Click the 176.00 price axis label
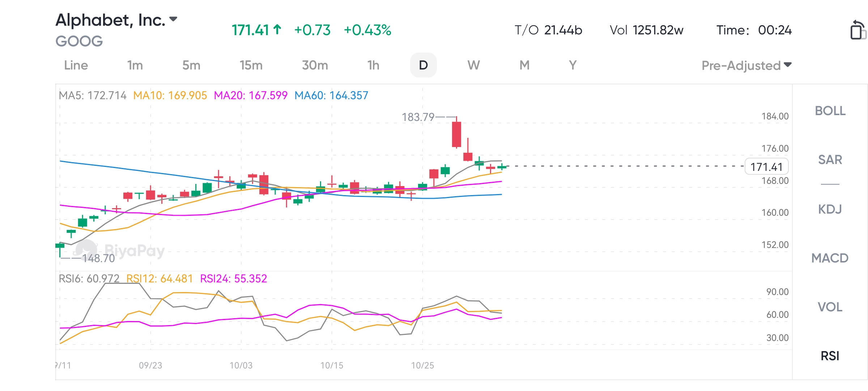This screenshot has height=391, width=868. tap(775, 148)
